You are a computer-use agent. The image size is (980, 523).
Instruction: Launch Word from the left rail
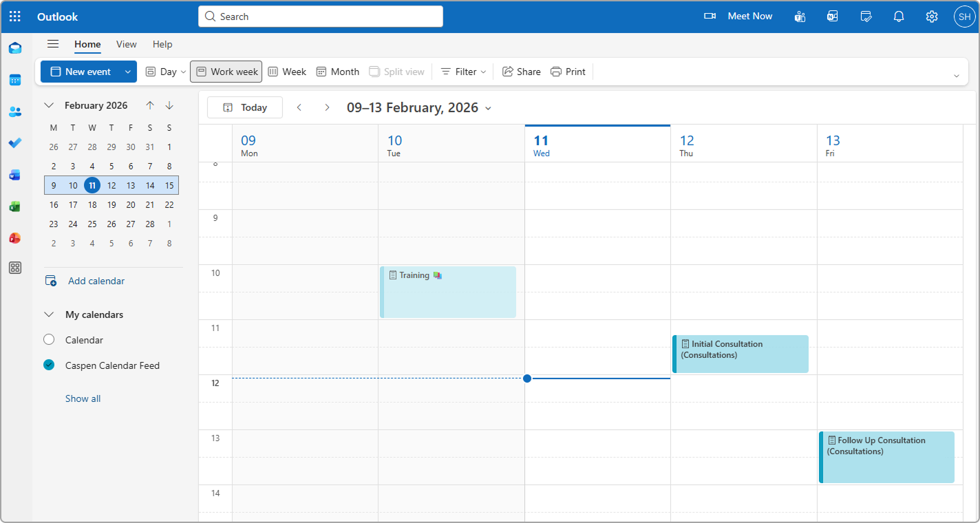[15, 175]
